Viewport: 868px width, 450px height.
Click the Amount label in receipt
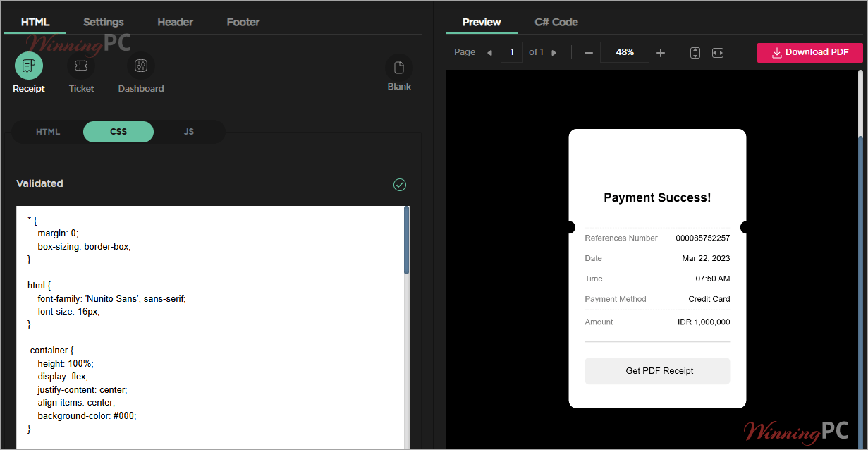pos(599,322)
